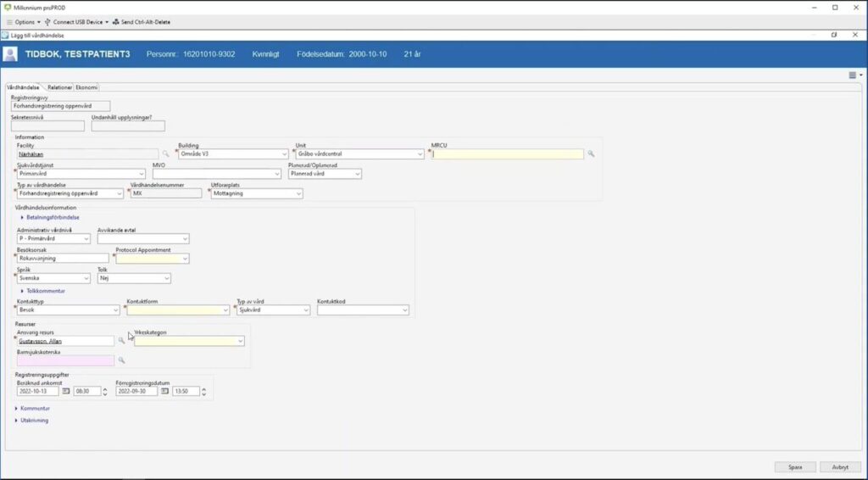
Task: Open the Yrkeskategori dropdown list
Action: (241, 341)
